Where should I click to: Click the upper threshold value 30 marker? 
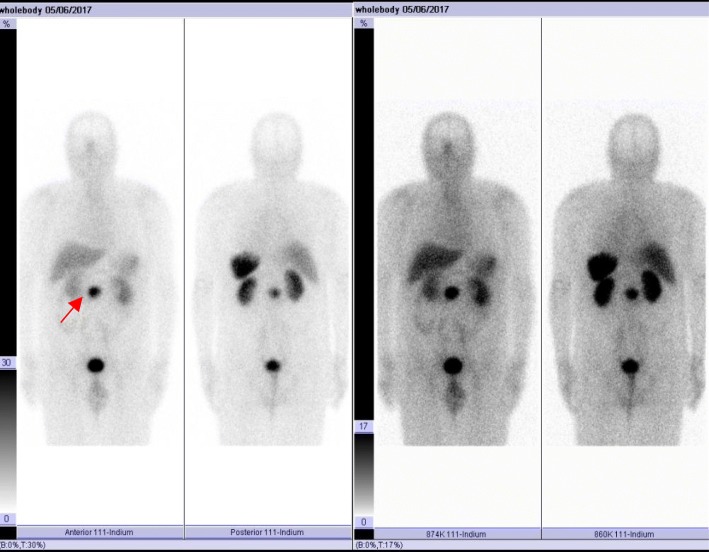click(x=8, y=363)
